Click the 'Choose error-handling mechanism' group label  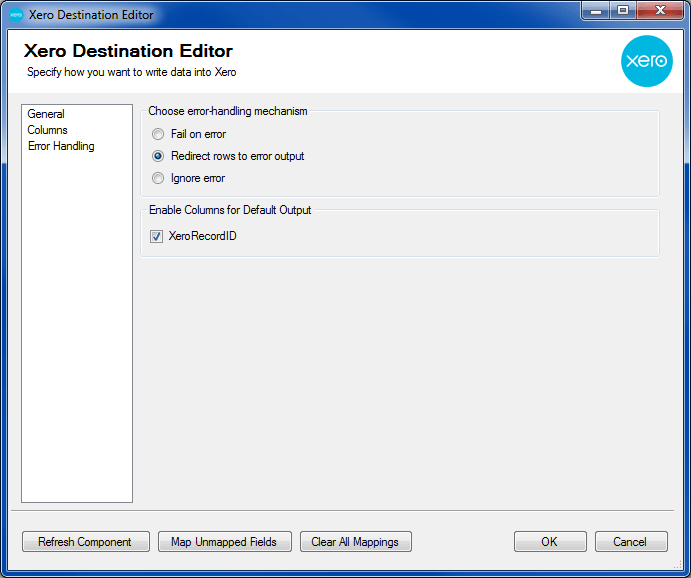click(x=228, y=111)
